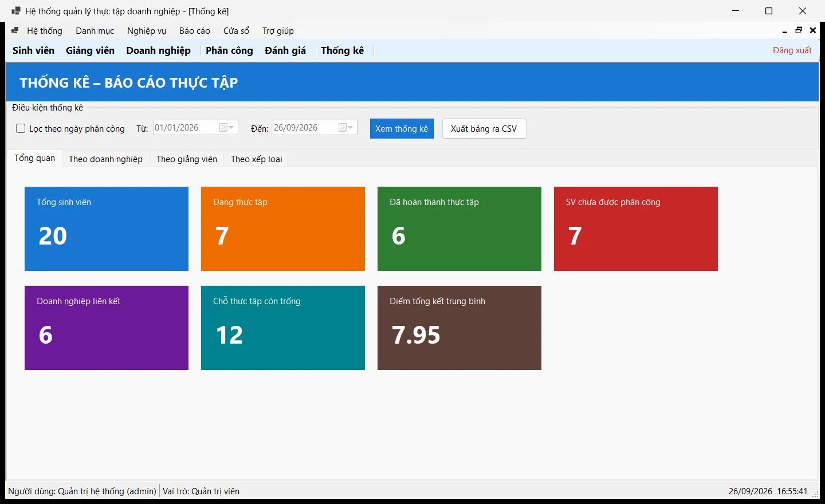This screenshot has height=504, width=825.
Task: Open the Báo cáo menu
Action: coord(195,31)
